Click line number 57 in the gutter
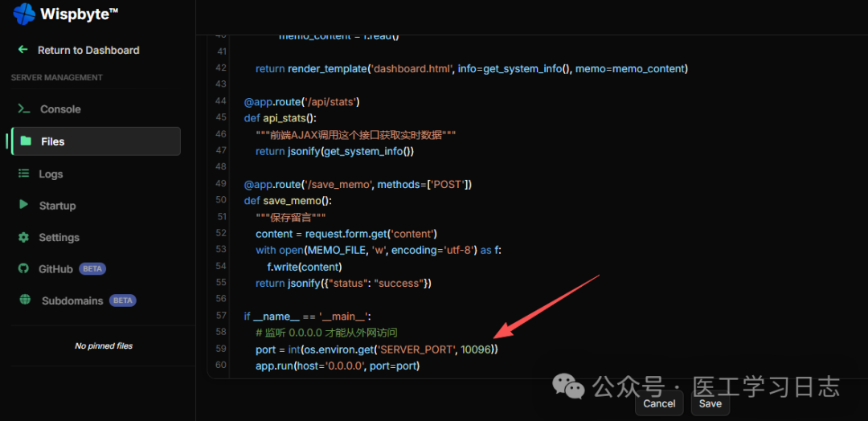The image size is (868, 421). pos(221,316)
